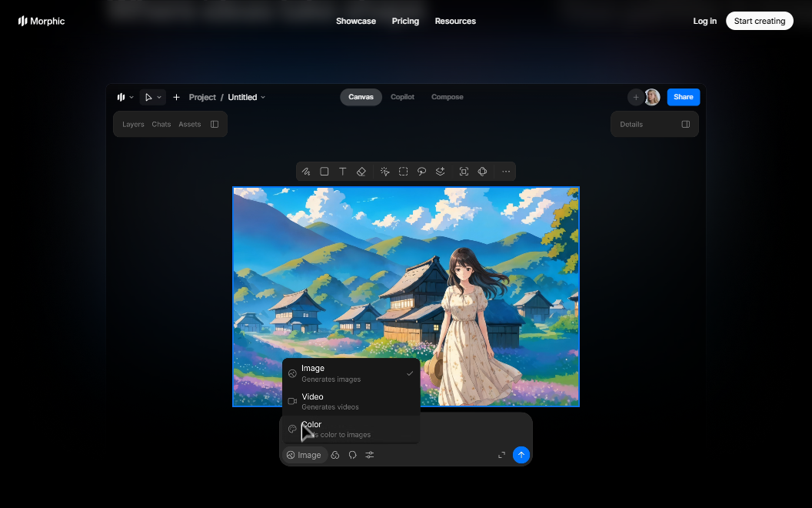Activate the lasso selection tool
This screenshot has height=508, width=812.
pos(421,172)
